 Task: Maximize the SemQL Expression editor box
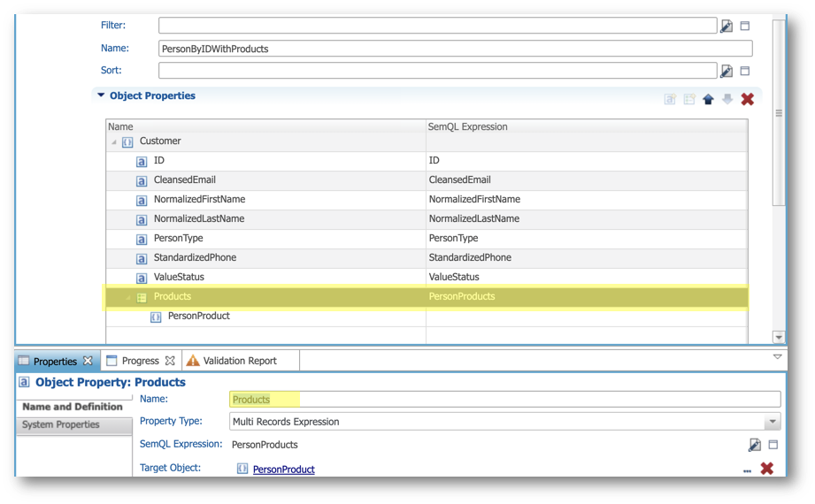coord(773,445)
